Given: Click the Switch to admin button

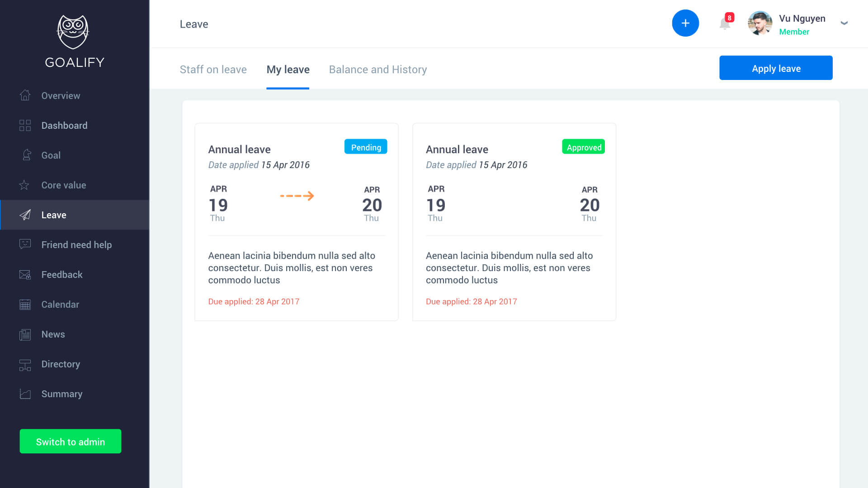Looking at the screenshot, I should click(70, 441).
